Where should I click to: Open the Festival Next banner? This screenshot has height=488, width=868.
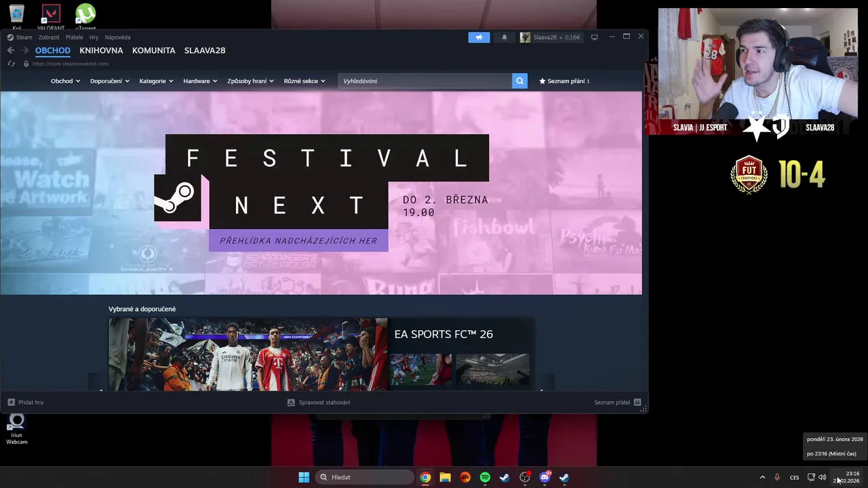pyautogui.click(x=321, y=192)
